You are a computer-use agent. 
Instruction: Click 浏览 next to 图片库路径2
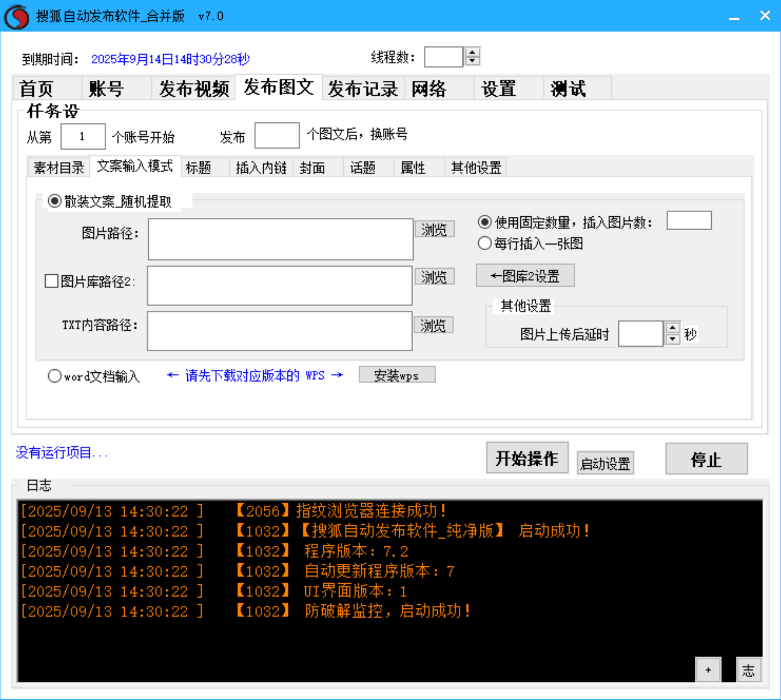click(x=434, y=277)
